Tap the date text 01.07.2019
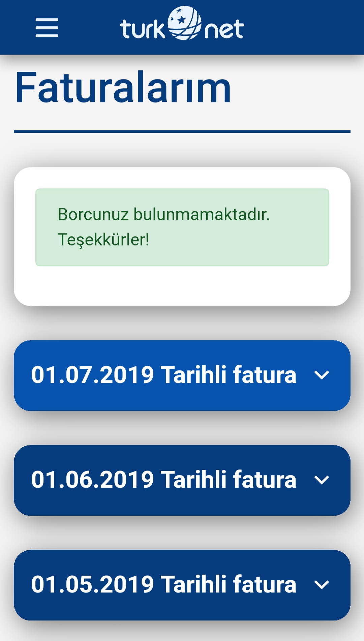Image resolution: width=364 pixels, height=641 pixels. (x=93, y=375)
